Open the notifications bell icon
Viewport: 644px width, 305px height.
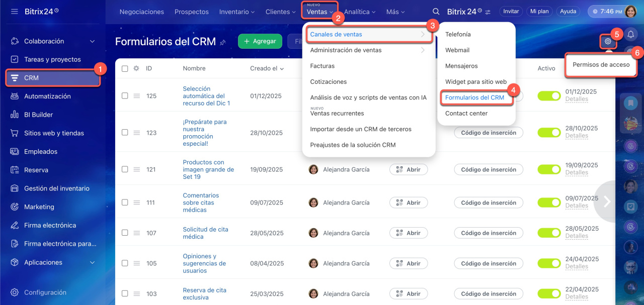(630, 34)
